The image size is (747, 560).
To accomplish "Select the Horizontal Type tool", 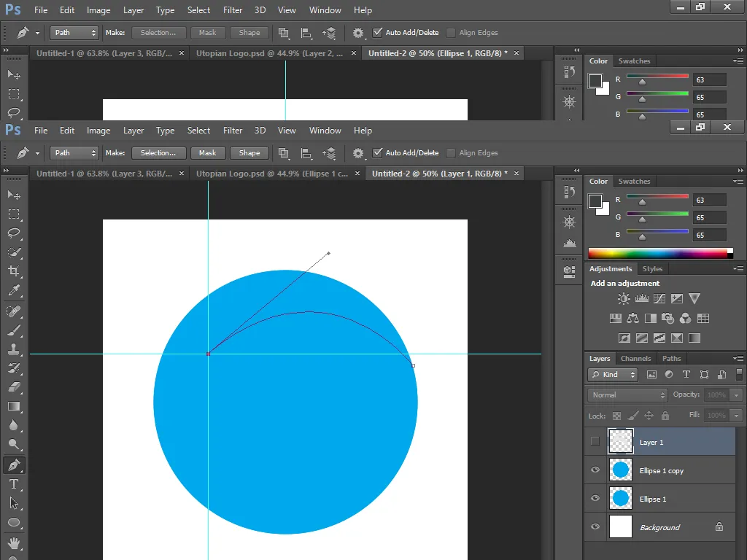I will (14, 484).
